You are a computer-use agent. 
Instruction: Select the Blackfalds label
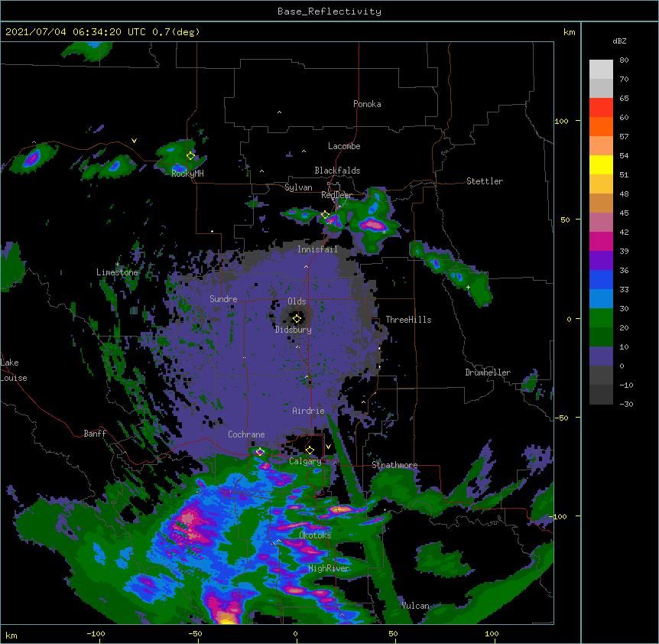pyautogui.click(x=337, y=171)
